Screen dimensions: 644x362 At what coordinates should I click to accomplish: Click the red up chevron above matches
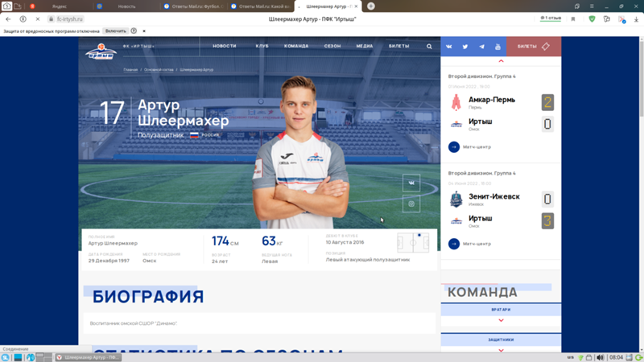point(501,61)
